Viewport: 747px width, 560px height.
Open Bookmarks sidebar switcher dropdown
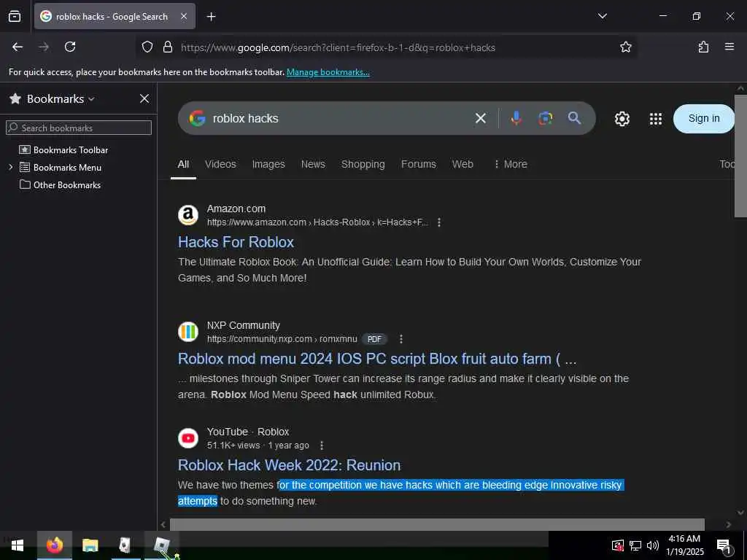61,98
